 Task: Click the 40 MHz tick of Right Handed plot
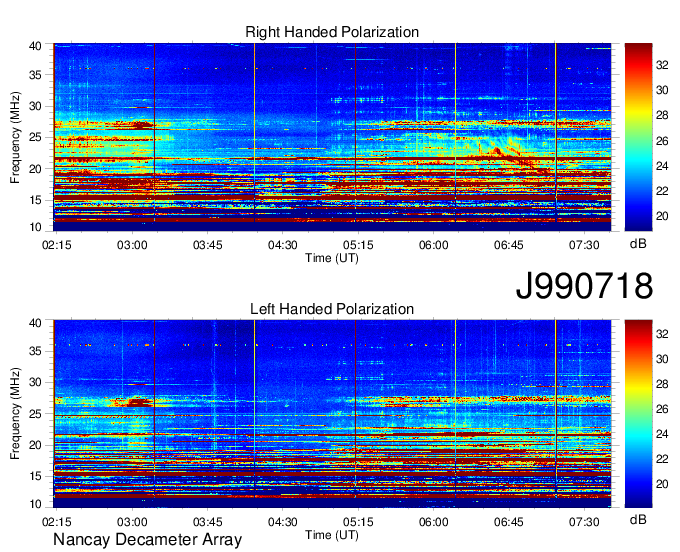[35, 46]
